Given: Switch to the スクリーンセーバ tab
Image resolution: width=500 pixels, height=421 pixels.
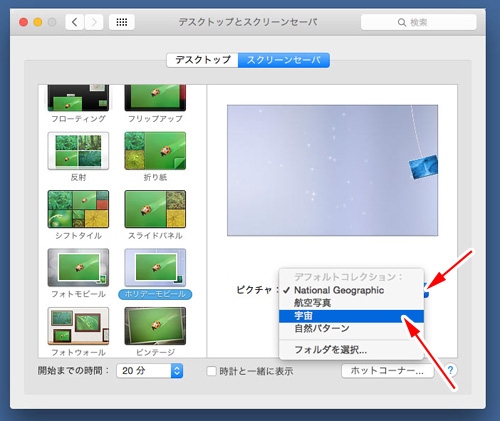Looking at the screenshot, I should point(284,60).
